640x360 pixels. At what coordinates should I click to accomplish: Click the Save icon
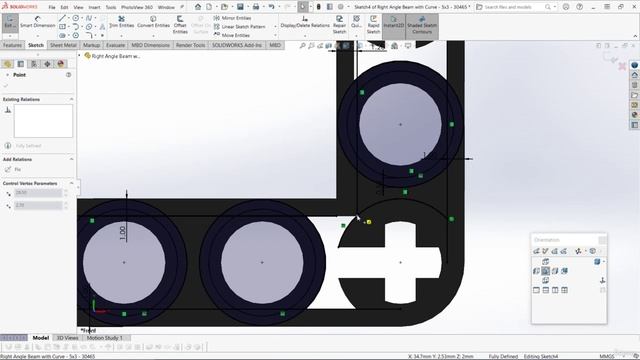click(240, 7)
